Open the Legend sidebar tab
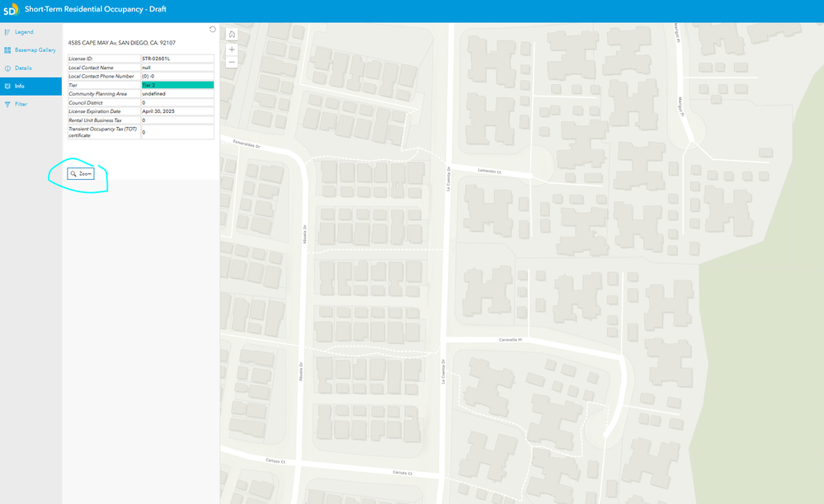The image size is (824, 504). (x=31, y=32)
